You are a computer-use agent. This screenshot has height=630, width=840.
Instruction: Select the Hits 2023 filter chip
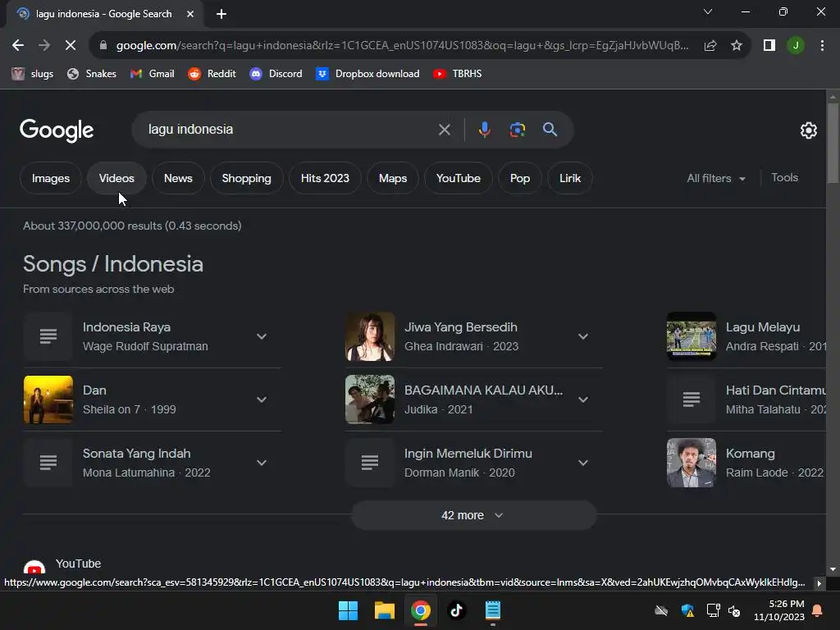click(x=325, y=178)
